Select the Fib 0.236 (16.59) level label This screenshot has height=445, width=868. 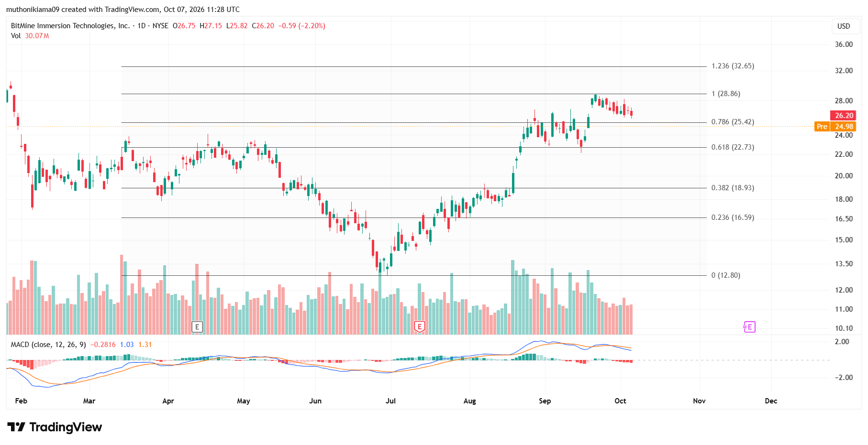tap(733, 217)
